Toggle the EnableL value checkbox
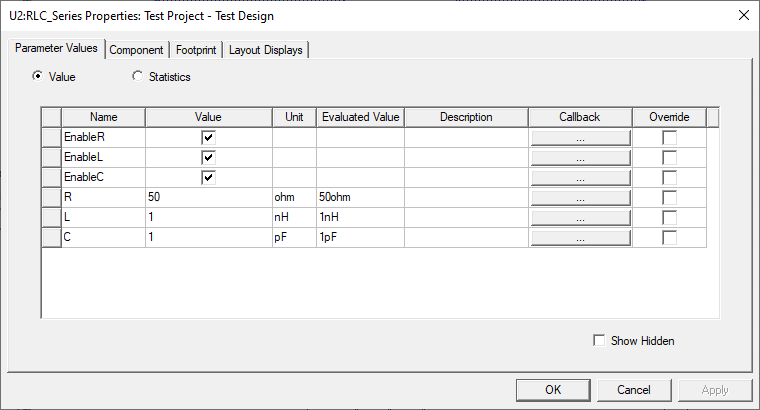Image resolution: width=760 pixels, height=410 pixels. tap(209, 158)
